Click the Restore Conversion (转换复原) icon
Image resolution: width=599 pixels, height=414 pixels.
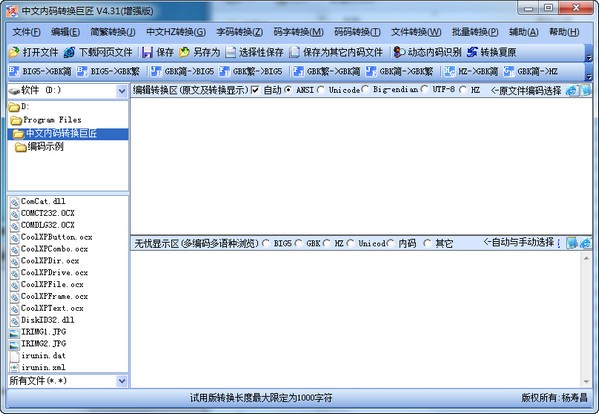tap(472, 52)
